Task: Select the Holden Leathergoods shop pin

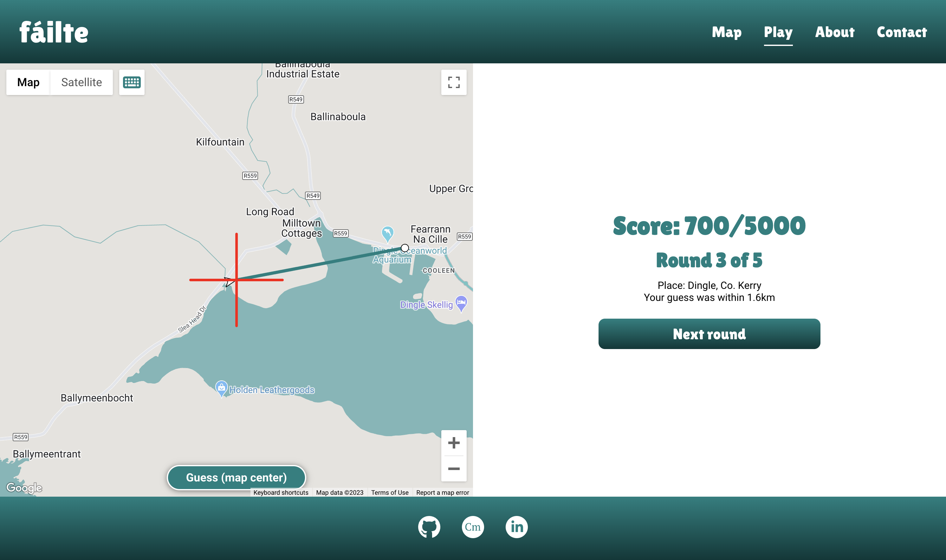Action: pos(222,388)
